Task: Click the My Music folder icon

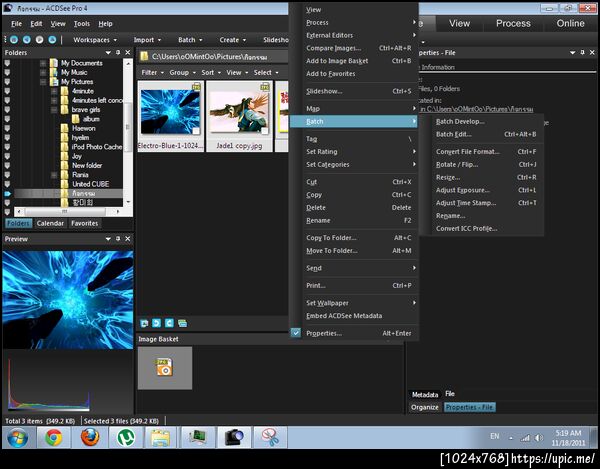Action: (x=54, y=72)
